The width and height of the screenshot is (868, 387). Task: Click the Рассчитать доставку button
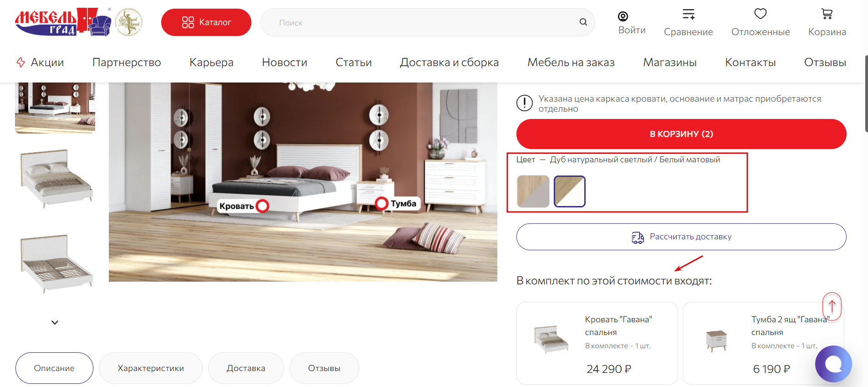(681, 237)
